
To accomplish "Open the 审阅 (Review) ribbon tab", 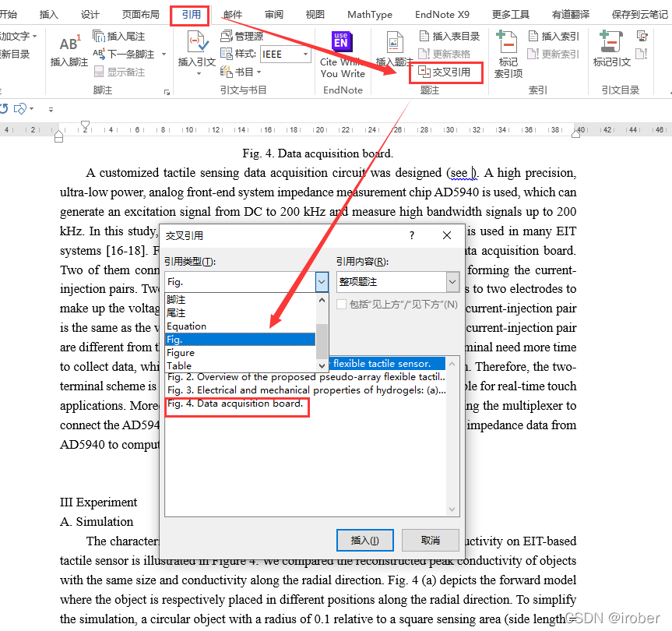I will click(x=274, y=15).
